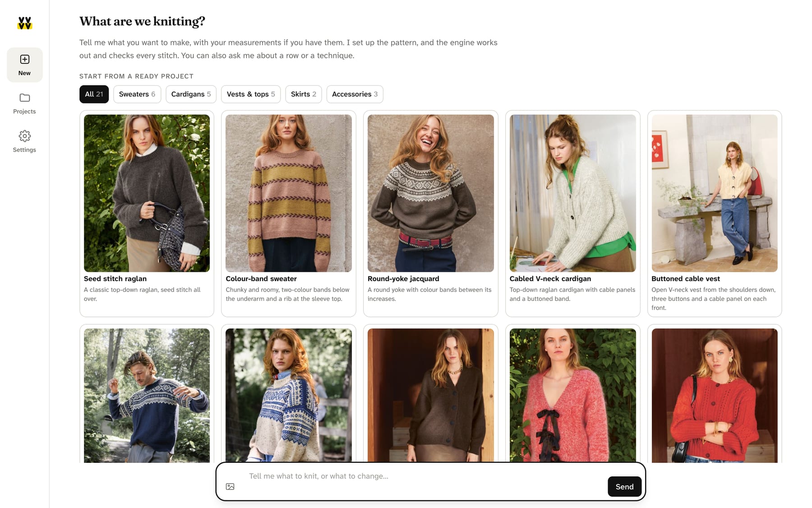Screen dimensions: 812x508
Task: Open the Cabled V-neck cardigan photo
Action: (572, 193)
